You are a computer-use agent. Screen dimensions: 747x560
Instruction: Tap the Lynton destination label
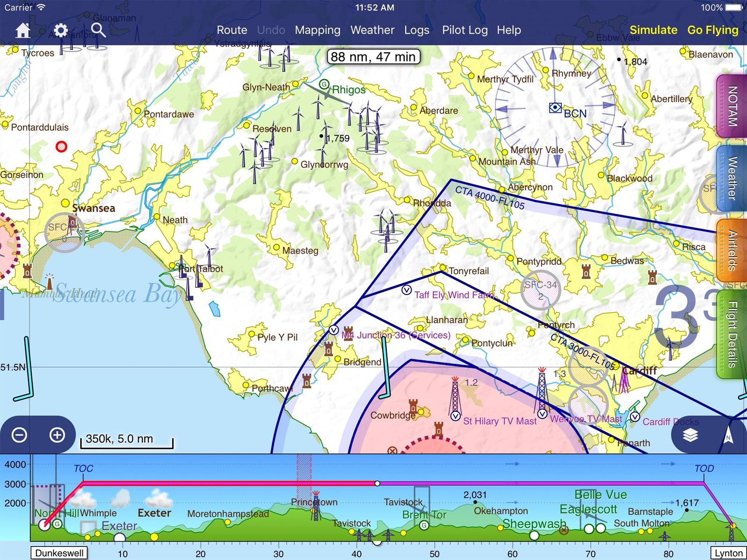click(728, 553)
